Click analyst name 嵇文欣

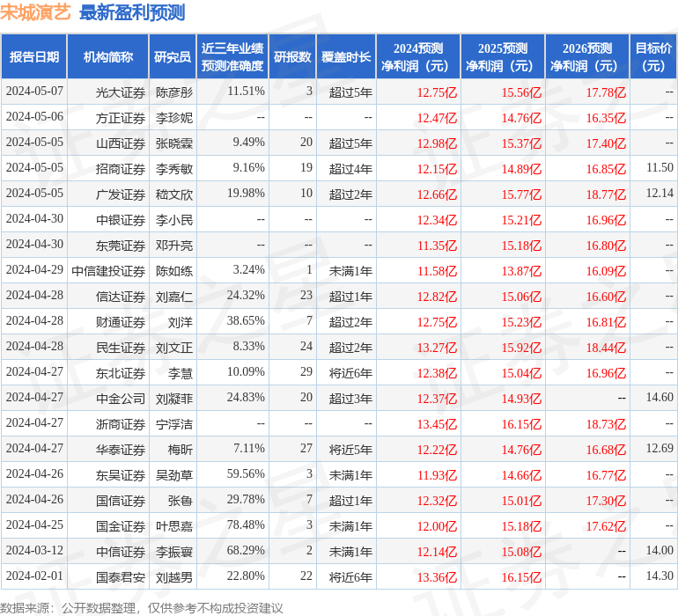(x=174, y=194)
